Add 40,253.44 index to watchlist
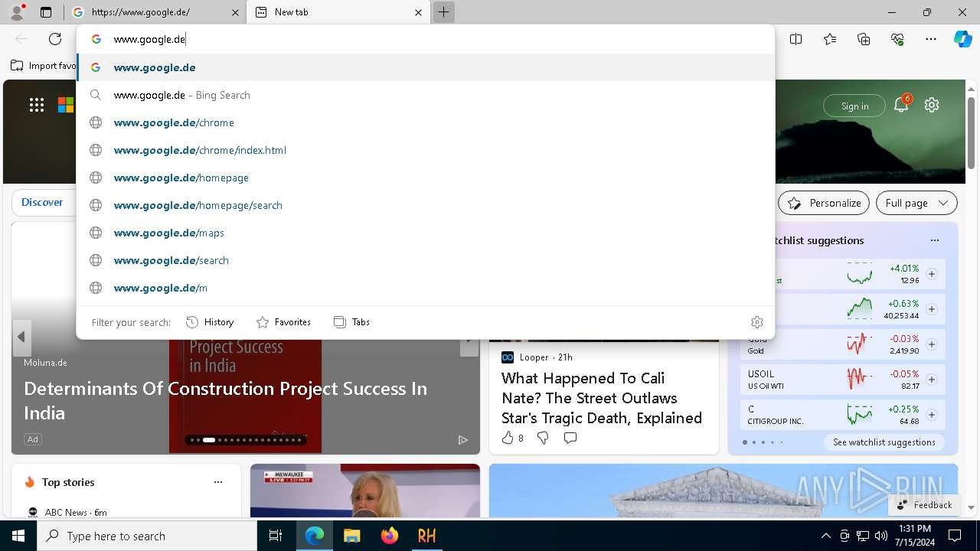Image resolution: width=980 pixels, height=551 pixels. tap(932, 309)
